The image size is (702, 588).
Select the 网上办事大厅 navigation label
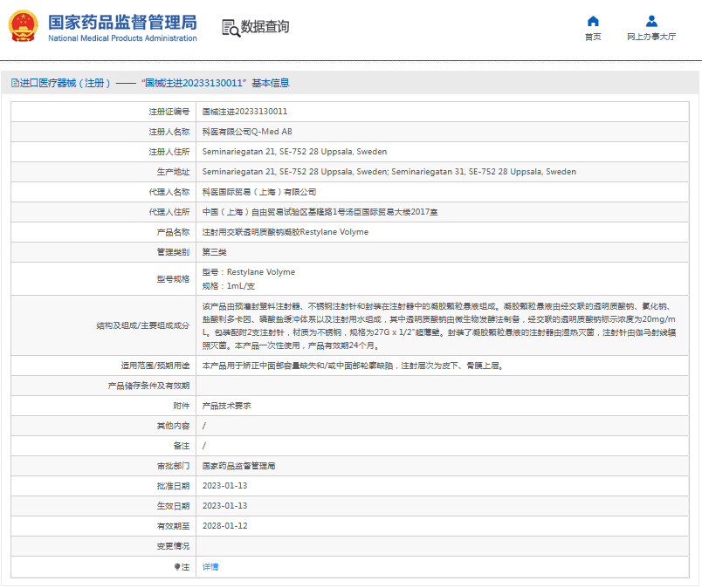pyautogui.click(x=651, y=37)
